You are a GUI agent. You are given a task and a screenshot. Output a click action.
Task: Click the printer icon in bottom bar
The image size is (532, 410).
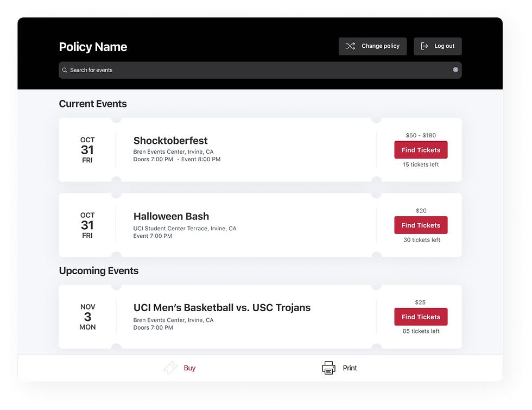pyautogui.click(x=328, y=368)
